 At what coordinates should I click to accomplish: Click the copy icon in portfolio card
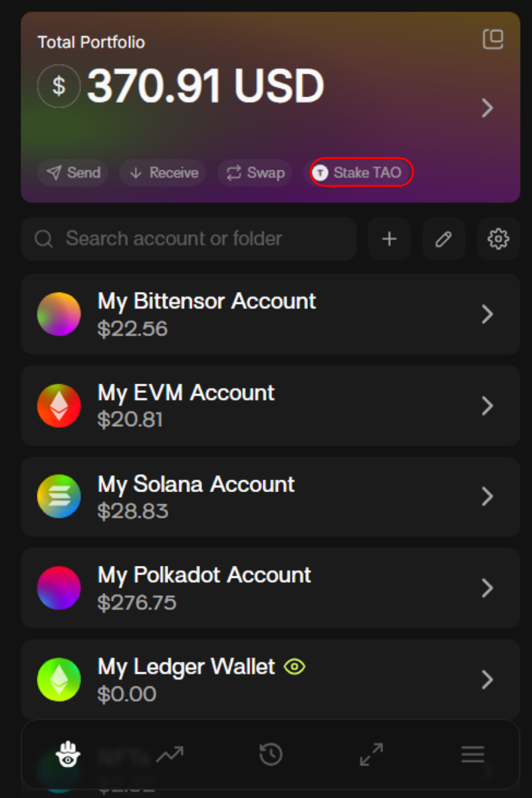[x=493, y=40]
